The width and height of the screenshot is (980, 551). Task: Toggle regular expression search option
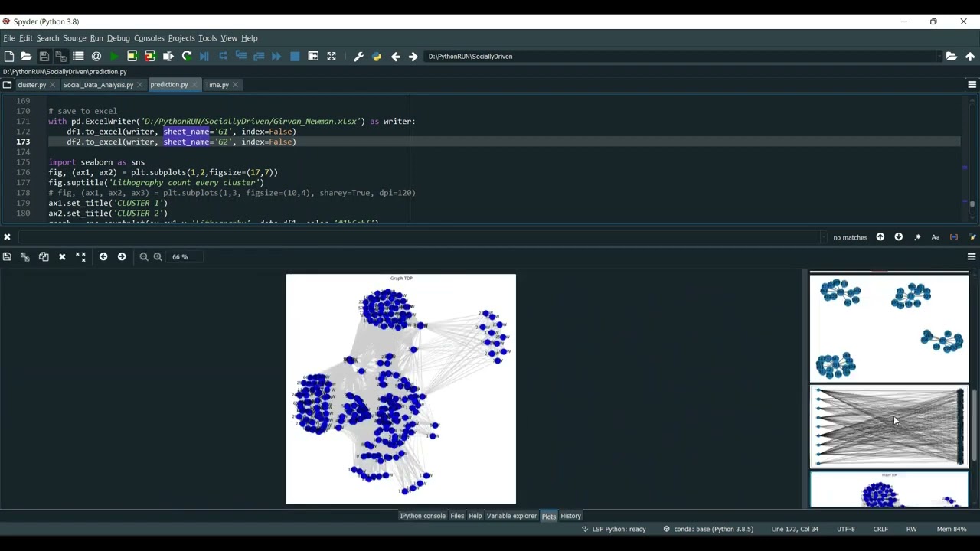(917, 237)
